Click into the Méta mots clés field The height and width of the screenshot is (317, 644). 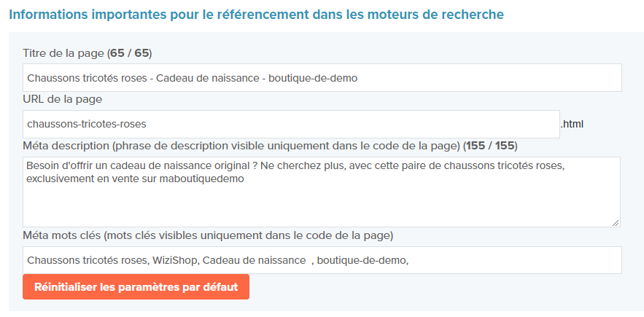(x=322, y=260)
